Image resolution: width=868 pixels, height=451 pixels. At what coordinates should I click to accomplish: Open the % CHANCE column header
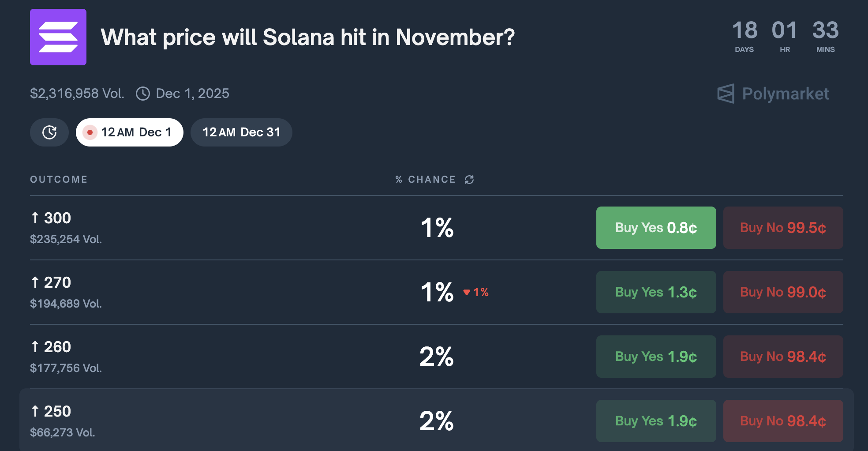pyautogui.click(x=426, y=179)
